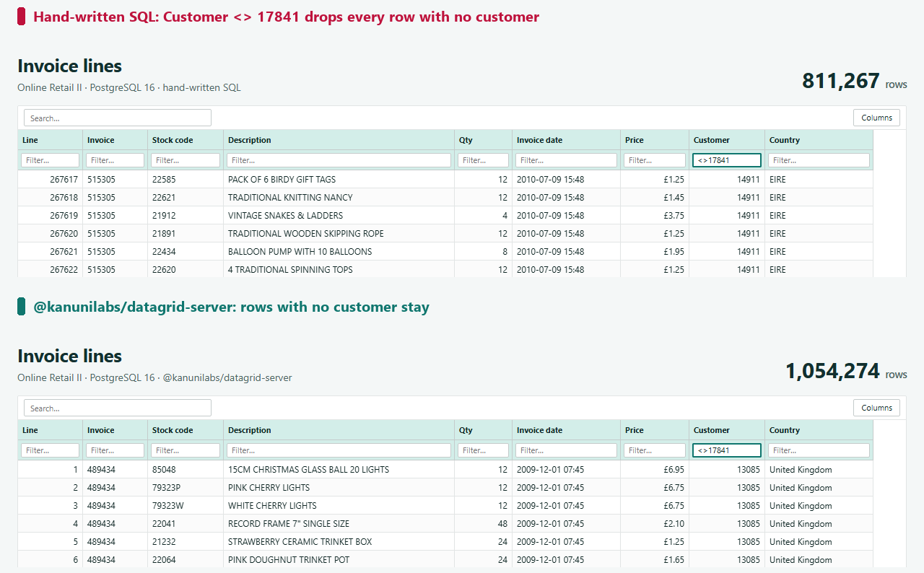This screenshot has height=573, width=924.
Task: Click Customer filter <>17841 in hand-written SQL grid
Action: point(727,160)
